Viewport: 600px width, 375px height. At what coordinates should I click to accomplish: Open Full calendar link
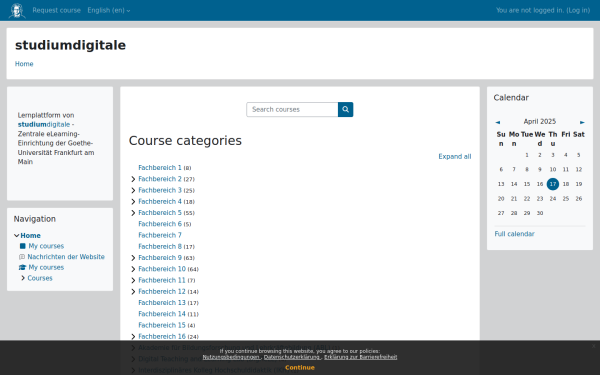[514, 234]
